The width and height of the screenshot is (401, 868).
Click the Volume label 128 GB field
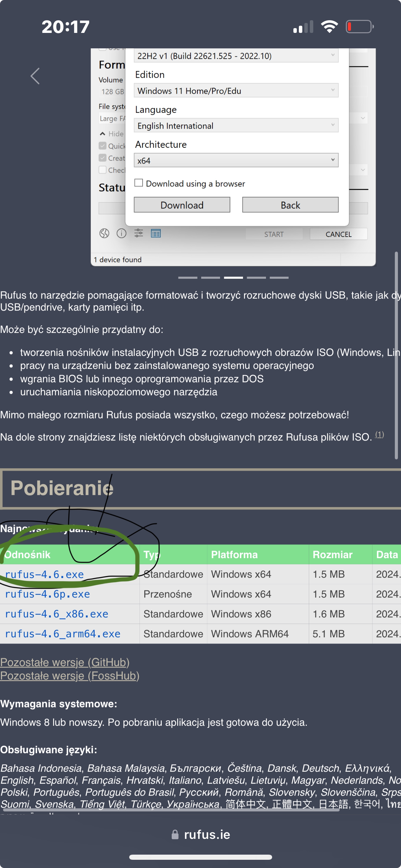[x=112, y=92]
